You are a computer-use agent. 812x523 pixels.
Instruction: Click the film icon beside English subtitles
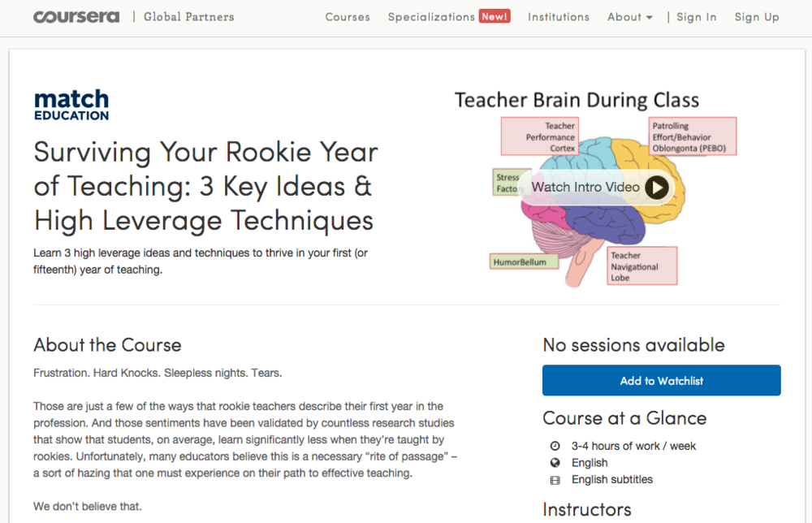555,480
